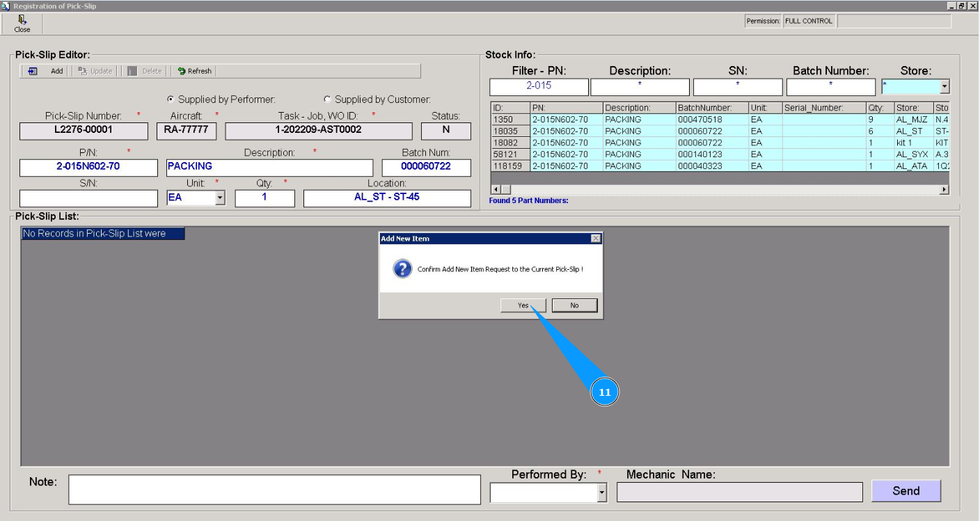Click the Note text field
980x521 pixels.
pos(274,490)
